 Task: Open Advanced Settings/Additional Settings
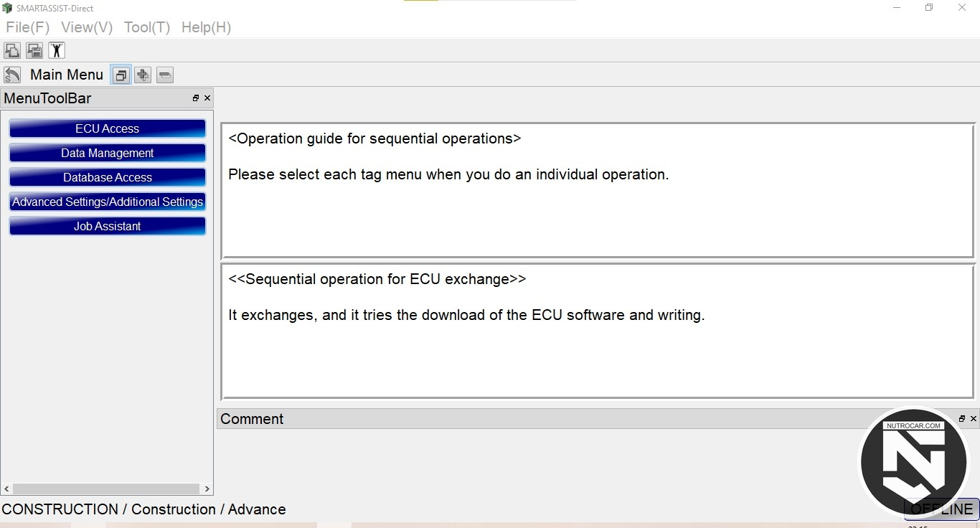tap(108, 202)
